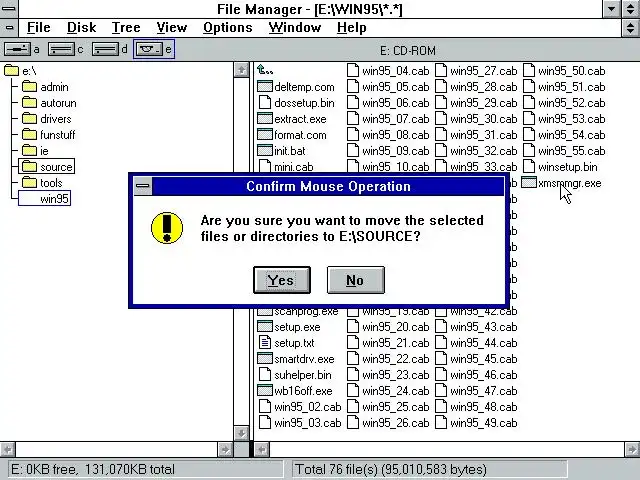Confirm move by clicking Yes

[282, 280]
